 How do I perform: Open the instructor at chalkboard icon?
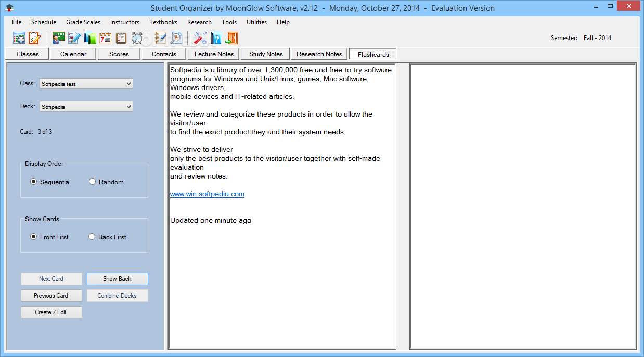click(x=59, y=38)
